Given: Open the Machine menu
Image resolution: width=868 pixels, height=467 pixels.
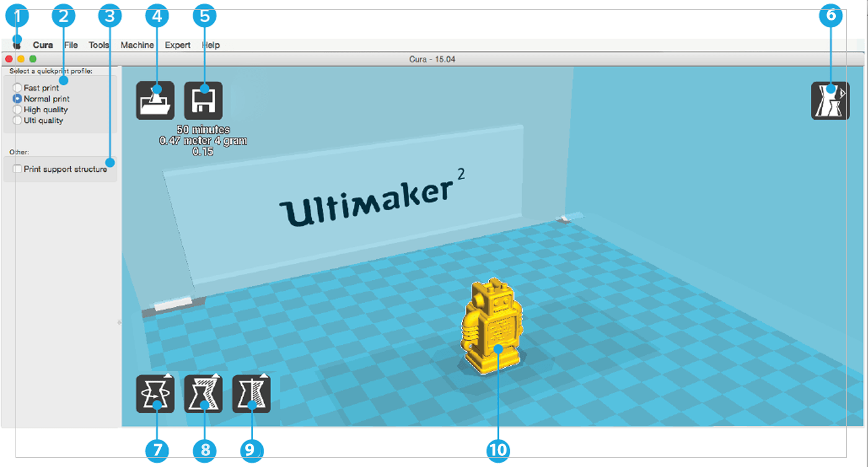Looking at the screenshot, I should pyautogui.click(x=137, y=45).
